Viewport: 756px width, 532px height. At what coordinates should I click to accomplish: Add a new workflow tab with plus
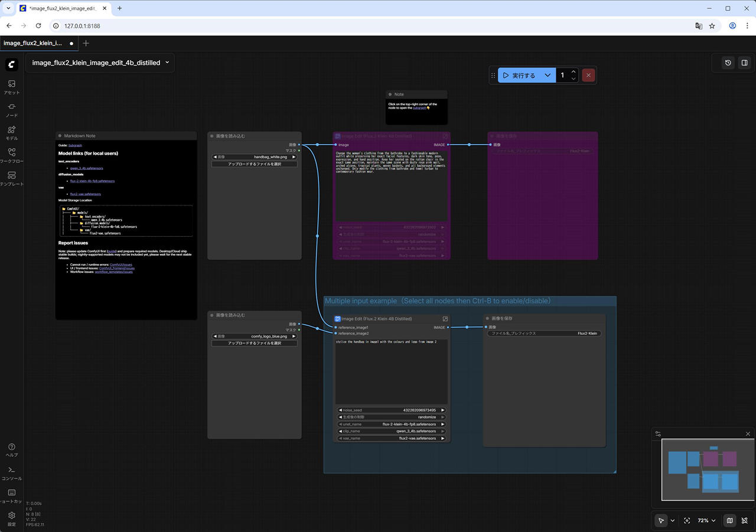(x=86, y=43)
